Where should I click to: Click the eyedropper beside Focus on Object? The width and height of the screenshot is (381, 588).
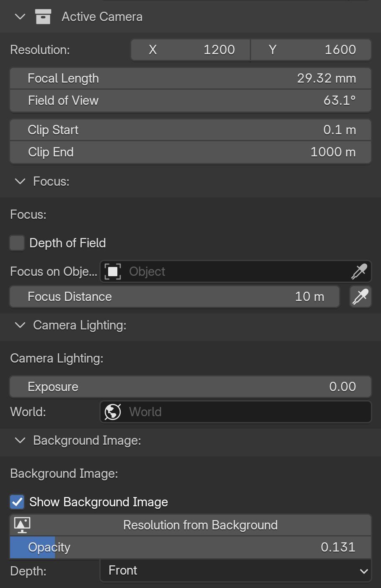click(x=359, y=272)
